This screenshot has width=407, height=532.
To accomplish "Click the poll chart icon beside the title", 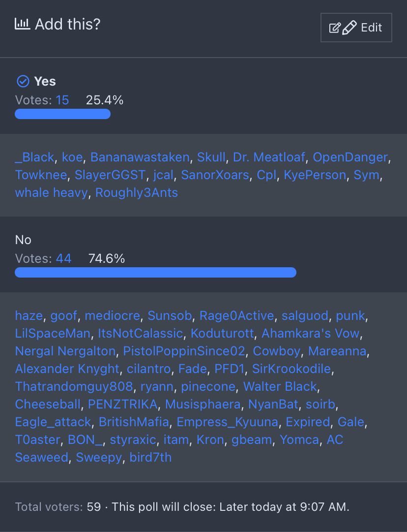I will point(22,24).
